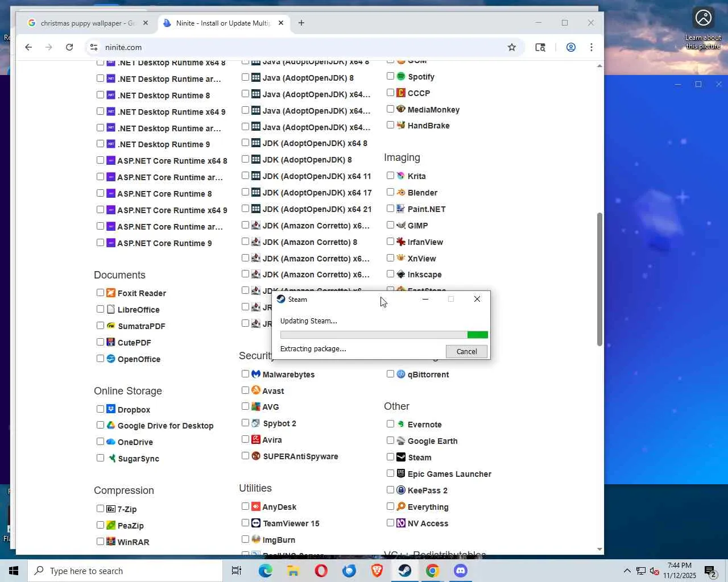Screen dimensions: 728x582
Task: Open Microsoft Edge from the taskbar
Action: 266,571
